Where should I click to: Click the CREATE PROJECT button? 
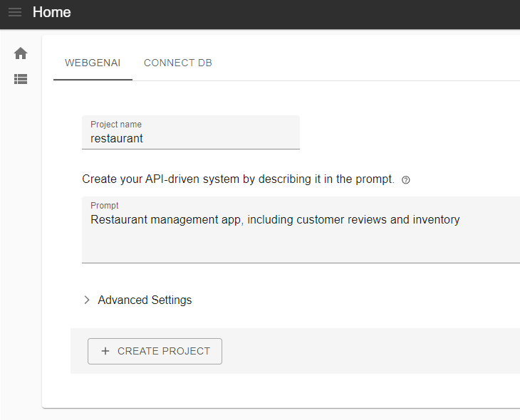[155, 351]
